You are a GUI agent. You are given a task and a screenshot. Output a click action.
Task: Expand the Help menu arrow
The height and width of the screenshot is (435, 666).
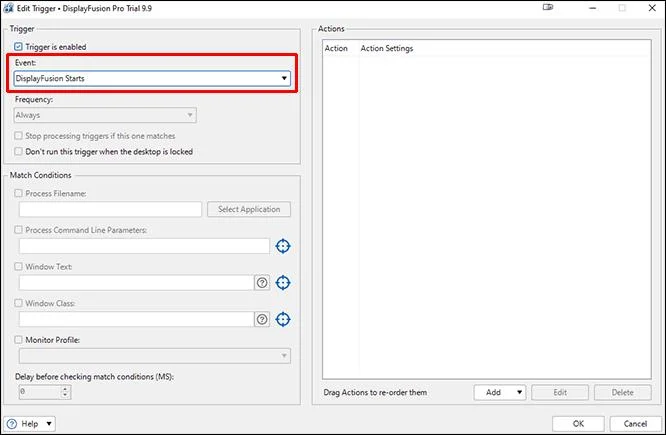[x=49, y=424]
